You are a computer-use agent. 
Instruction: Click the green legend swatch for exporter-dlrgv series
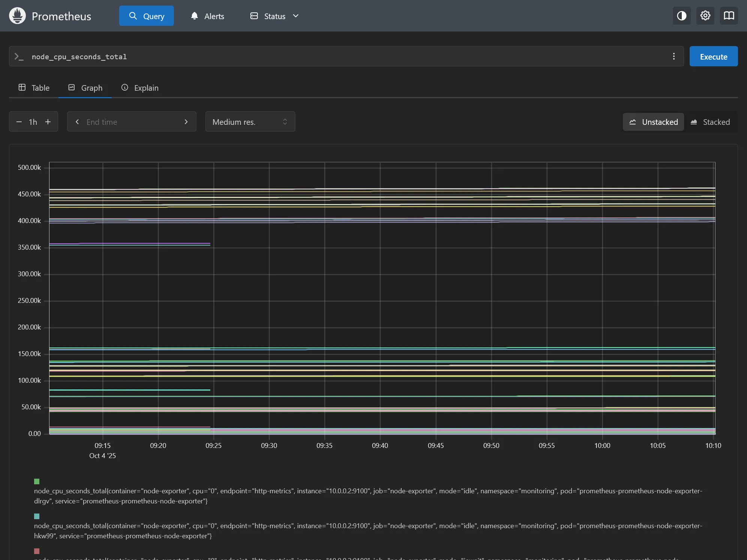(36, 481)
